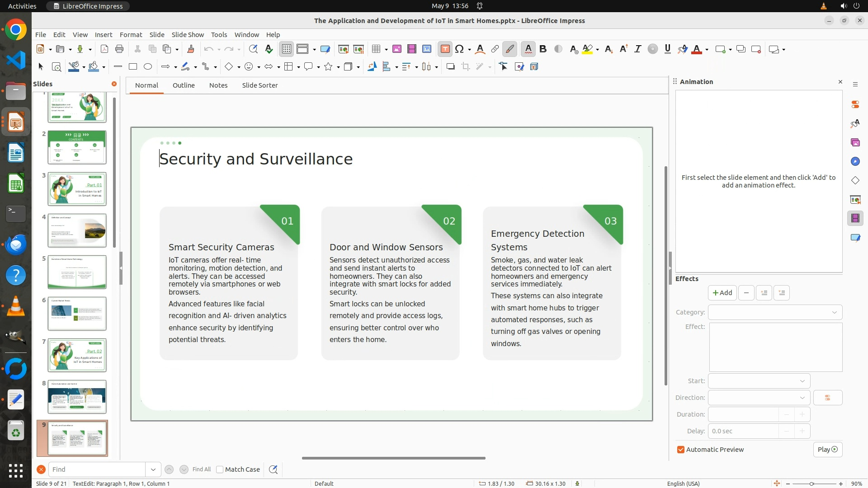Select the Ellipse drawing tool
This screenshot has width=868, height=488.
pos(148,67)
